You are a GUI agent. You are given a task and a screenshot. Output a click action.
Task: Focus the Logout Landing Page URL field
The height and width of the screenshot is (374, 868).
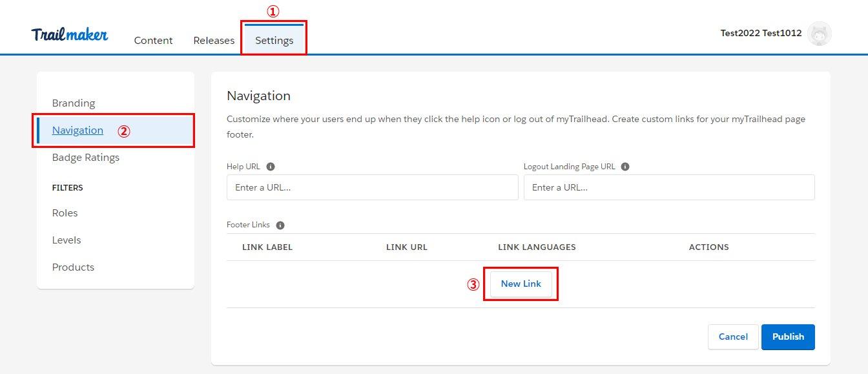(x=669, y=187)
